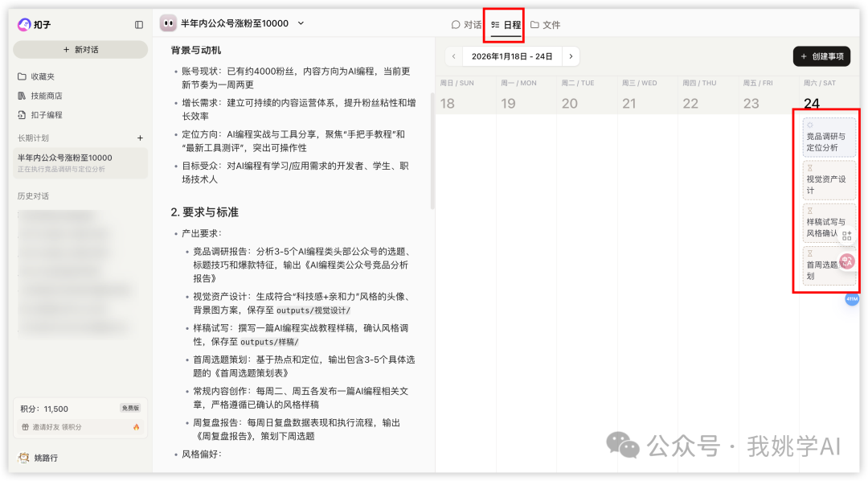Open the 视觉资产设计 schedule item
868x481 pixels.
coord(829,181)
